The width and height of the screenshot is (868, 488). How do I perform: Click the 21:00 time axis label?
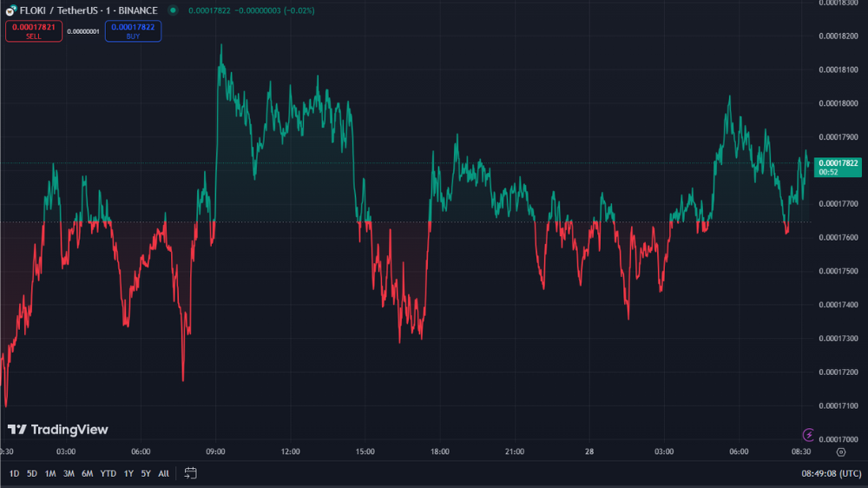click(x=514, y=452)
